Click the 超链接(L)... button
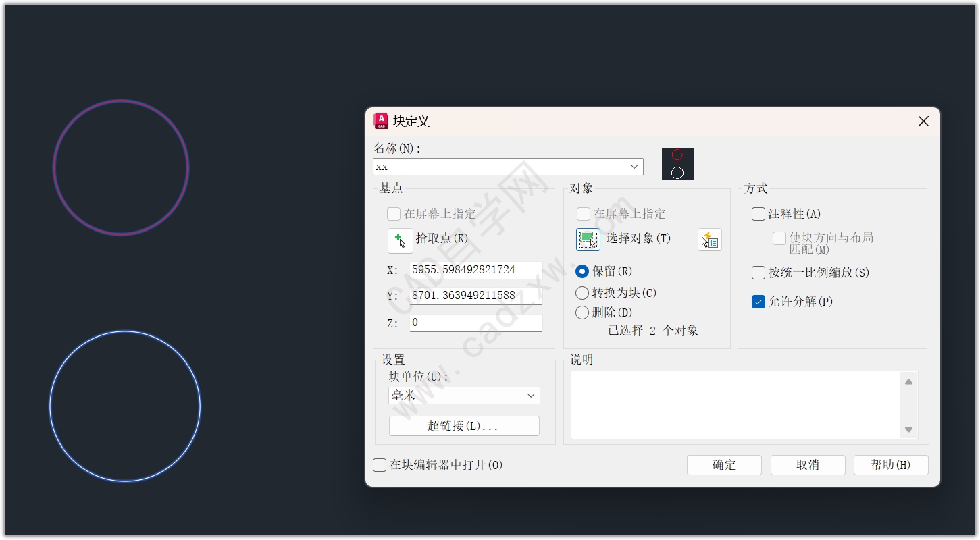This screenshot has width=980, height=540. (464, 426)
